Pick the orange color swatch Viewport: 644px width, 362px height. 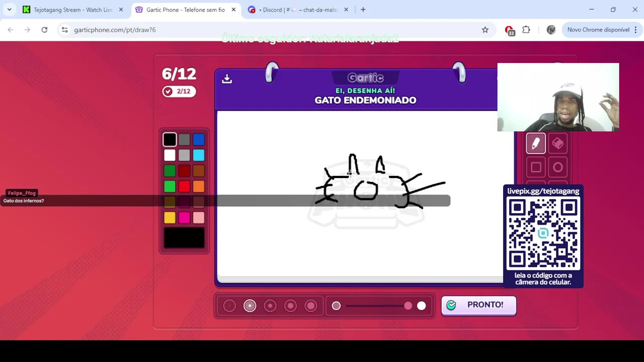199,187
